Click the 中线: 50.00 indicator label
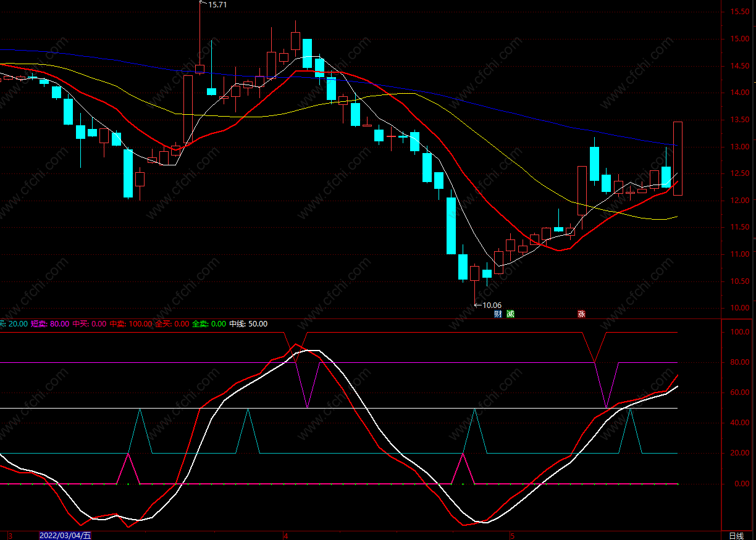The image size is (756, 540). tap(248, 324)
